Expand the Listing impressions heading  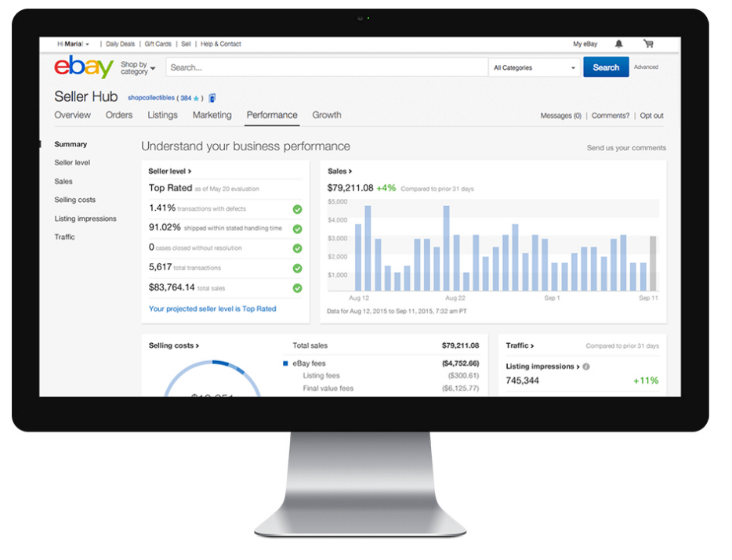tap(542, 367)
